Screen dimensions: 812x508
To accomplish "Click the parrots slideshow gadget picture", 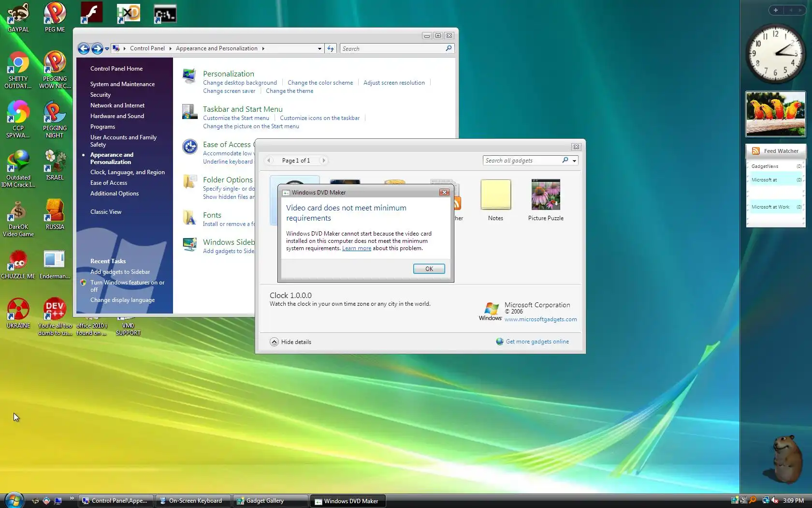I will pos(776,114).
